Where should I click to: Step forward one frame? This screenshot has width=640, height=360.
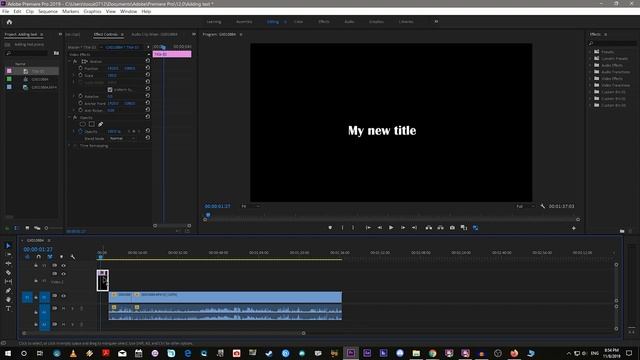[403, 228]
